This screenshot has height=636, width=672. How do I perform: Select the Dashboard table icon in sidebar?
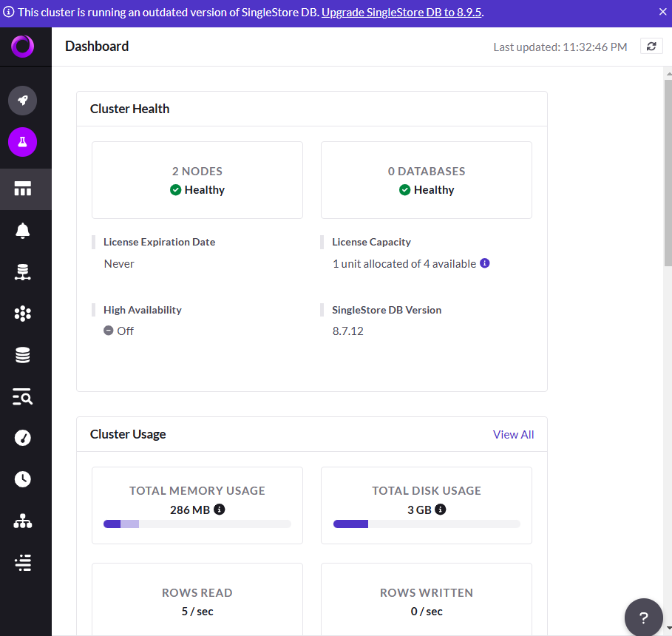[23, 189]
